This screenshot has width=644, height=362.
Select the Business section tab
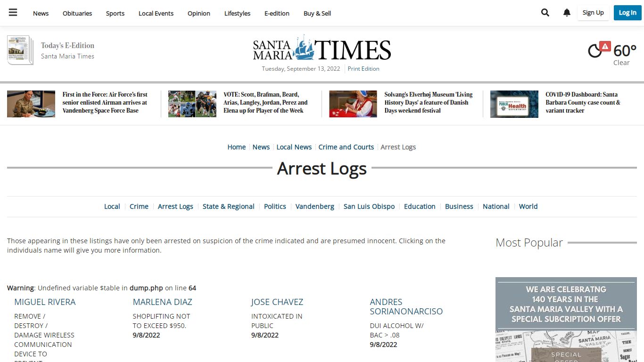(x=459, y=206)
